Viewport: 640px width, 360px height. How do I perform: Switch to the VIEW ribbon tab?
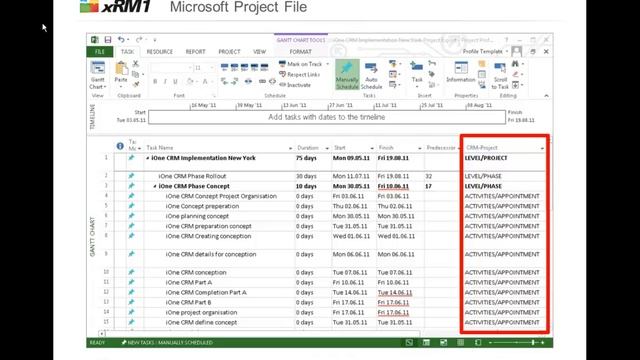[x=260, y=52]
